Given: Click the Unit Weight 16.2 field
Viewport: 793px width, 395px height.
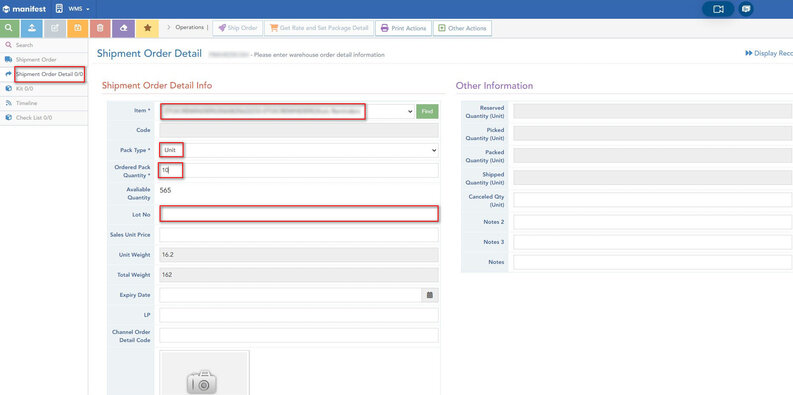Looking at the screenshot, I should (x=299, y=255).
